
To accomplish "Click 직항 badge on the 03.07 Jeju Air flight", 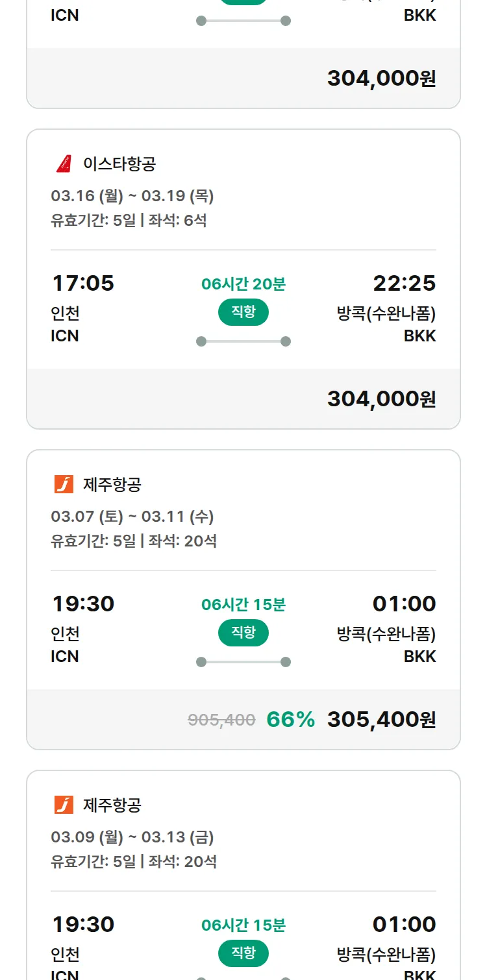I will [243, 633].
